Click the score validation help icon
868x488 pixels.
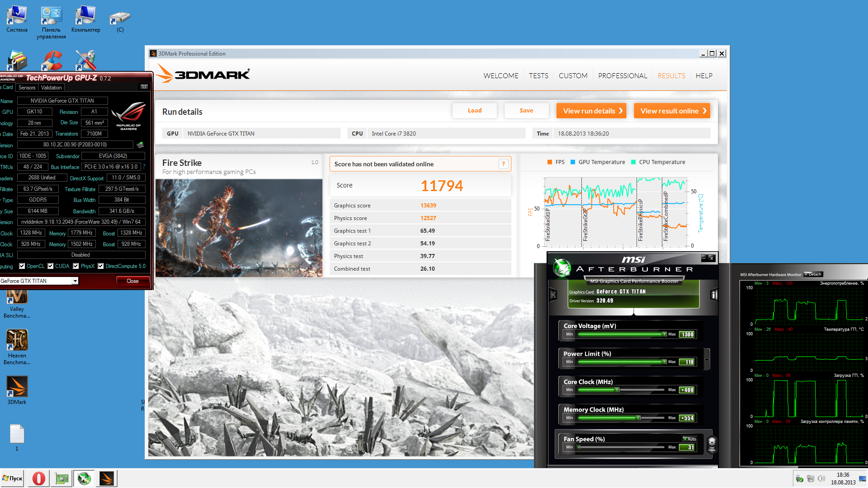click(503, 164)
